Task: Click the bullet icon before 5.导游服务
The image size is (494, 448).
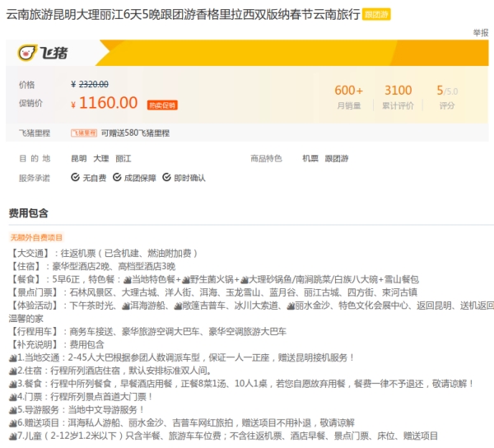Action: [12, 409]
